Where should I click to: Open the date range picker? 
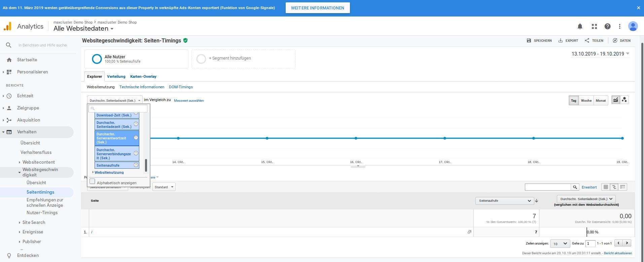[601, 54]
